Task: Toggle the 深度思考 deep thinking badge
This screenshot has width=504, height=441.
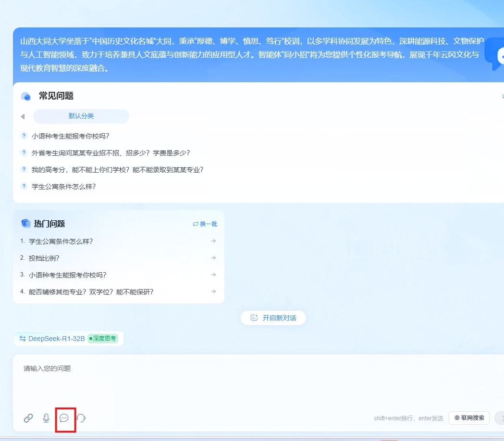Action: 102,339
